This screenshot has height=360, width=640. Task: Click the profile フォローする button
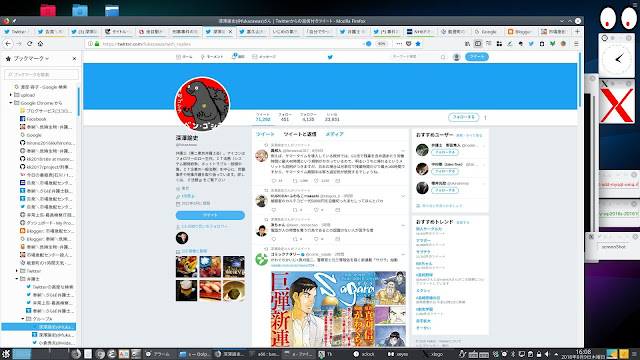click(x=463, y=117)
